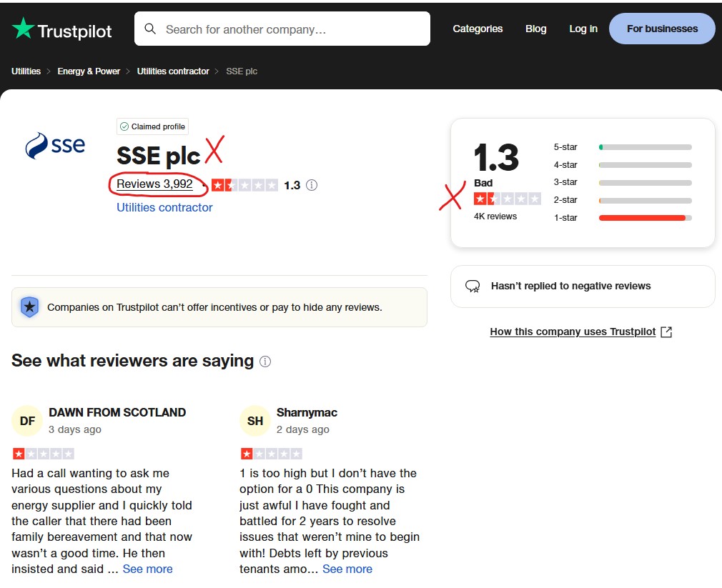Click the DF reviewer avatar
722x588 pixels.
pos(27,421)
